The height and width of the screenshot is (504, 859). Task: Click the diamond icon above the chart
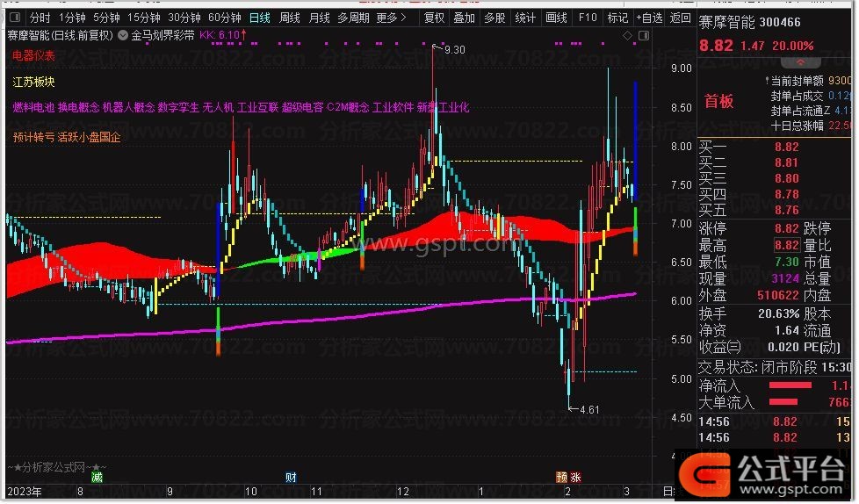click(x=628, y=36)
